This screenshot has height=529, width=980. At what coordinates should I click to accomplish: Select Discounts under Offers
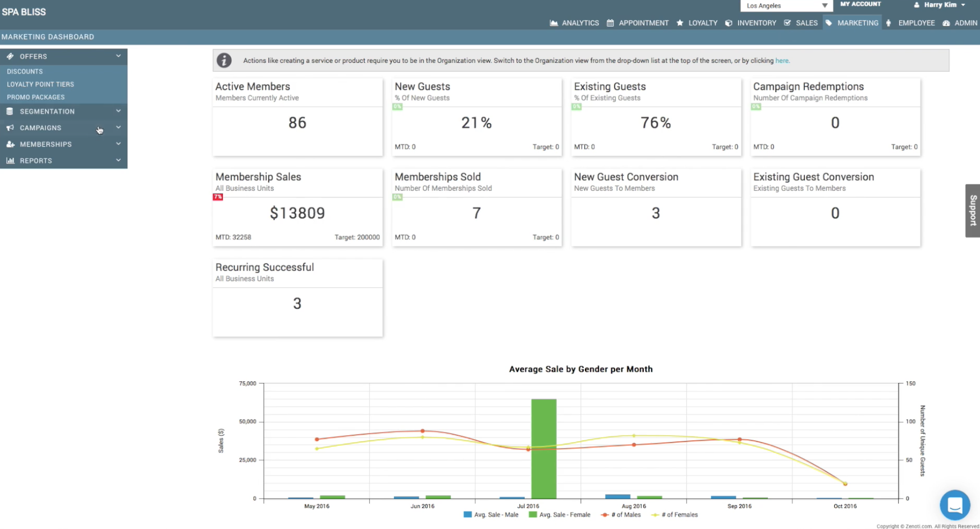tap(25, 71)
